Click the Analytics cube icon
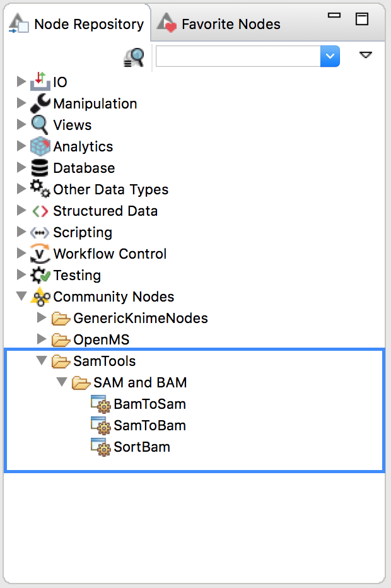 pos(40,146)
